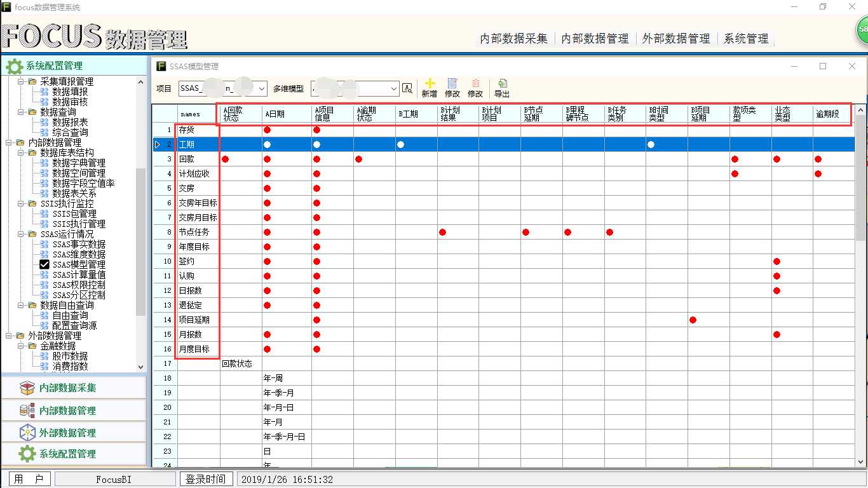Toggle red dot in 计划应收 row 逾期段 column
This screenshot has width=868, height=488.
(818, 173)
